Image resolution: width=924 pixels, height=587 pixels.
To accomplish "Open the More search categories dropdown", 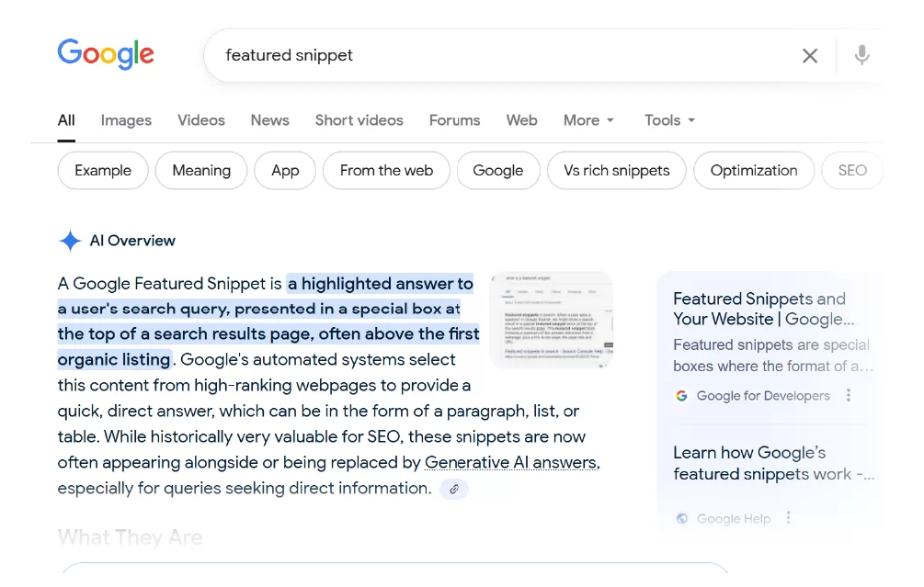I will [x=588, y=120].
